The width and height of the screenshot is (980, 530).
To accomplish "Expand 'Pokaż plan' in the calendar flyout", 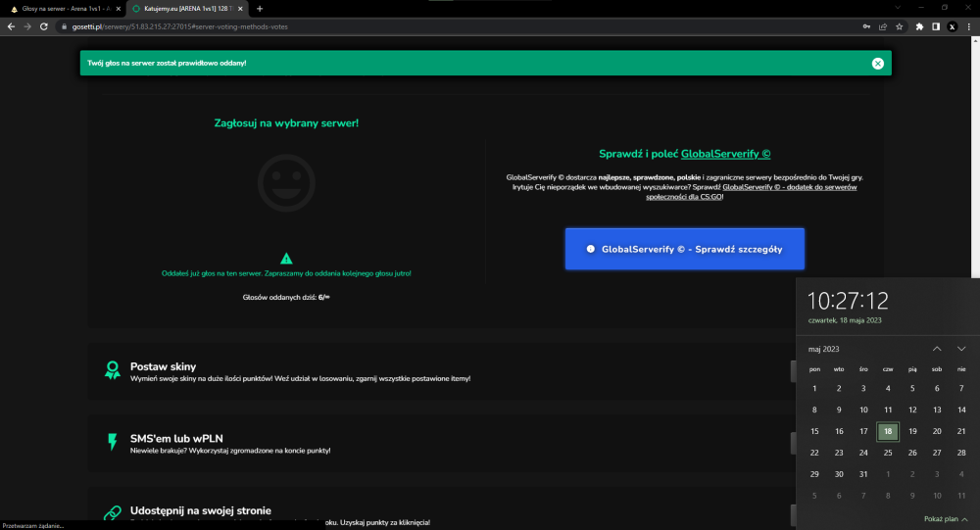I will pos(946,519).
